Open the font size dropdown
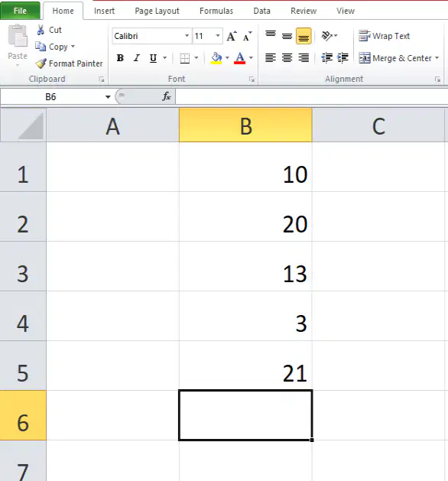 click(x=218, y=36)
